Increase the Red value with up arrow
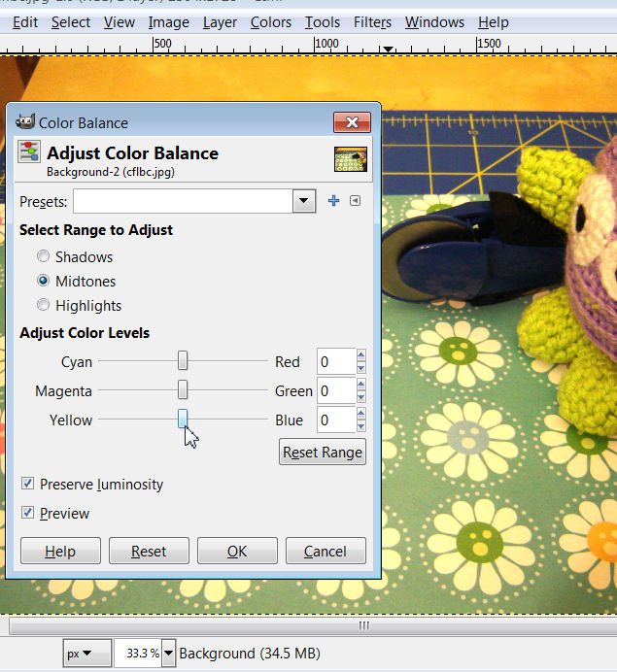Image resolution: width=617 pixels, height=672 pixels. 361,354
